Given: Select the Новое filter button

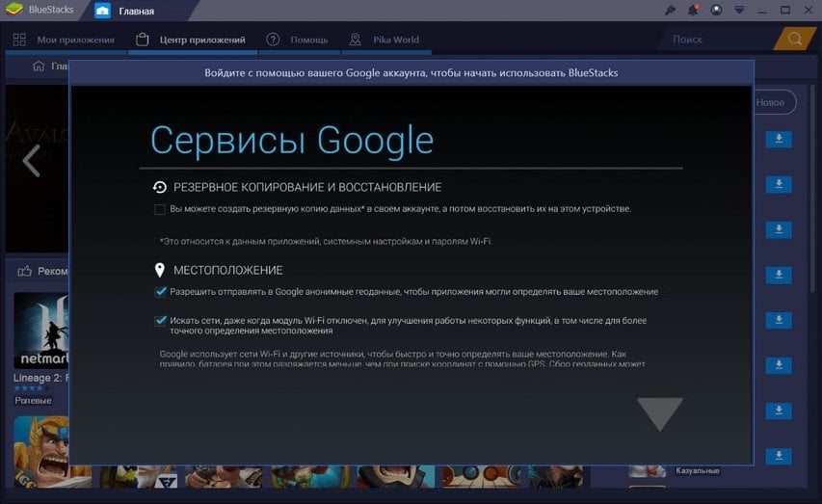Looking at the screenshot, I should coord(770,102).
